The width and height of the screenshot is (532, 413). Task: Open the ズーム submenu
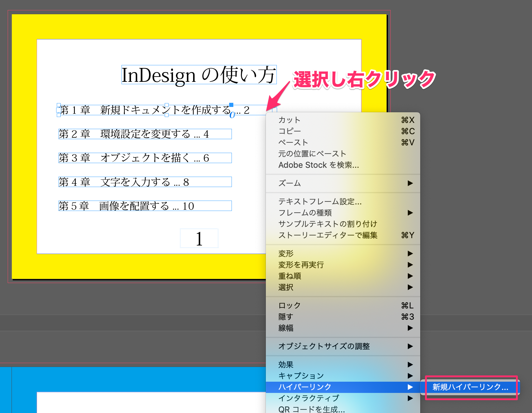(x=343, y=183)
